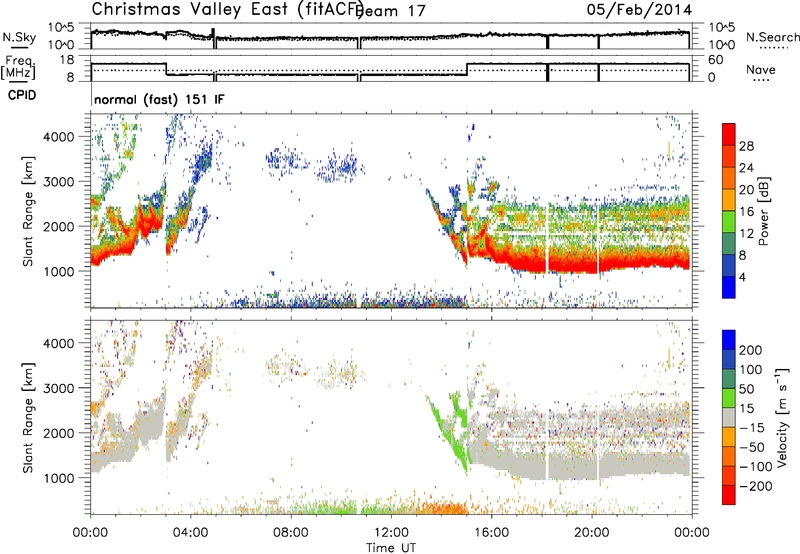Click the CPID label

[22, 95]
